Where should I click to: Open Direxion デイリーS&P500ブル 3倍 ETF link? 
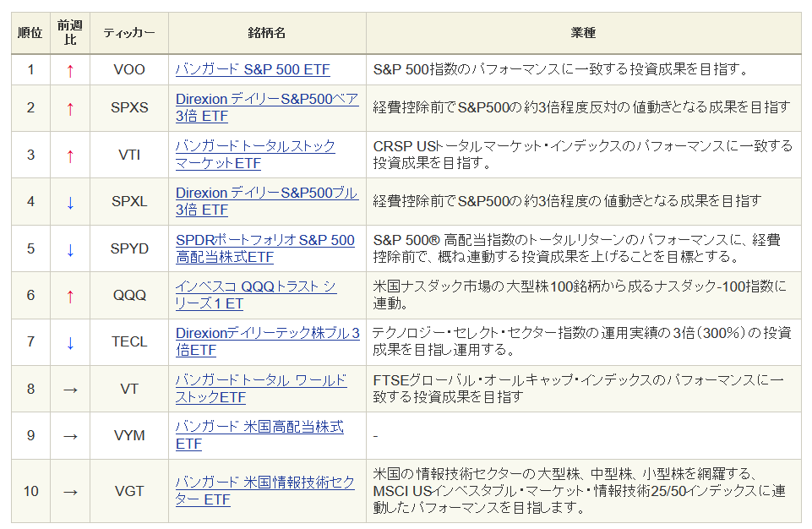pos(267,201)
